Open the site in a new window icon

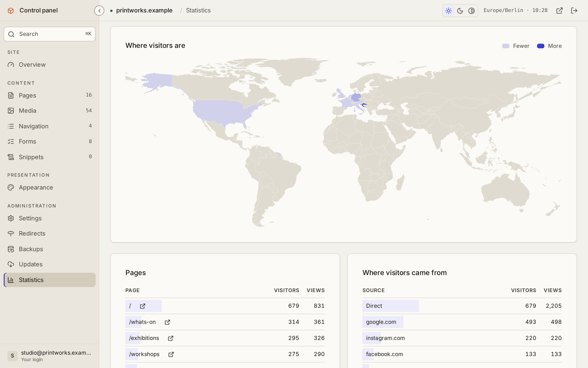pos(559,11)
